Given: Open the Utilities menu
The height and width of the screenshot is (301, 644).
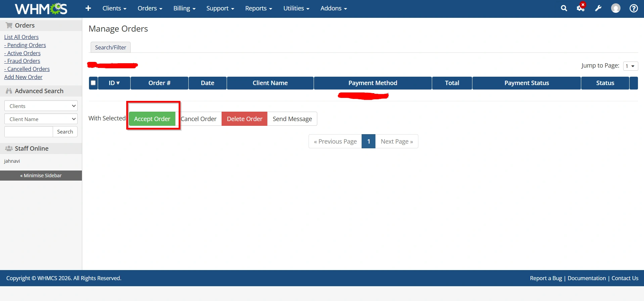Looking at the screenshot, I should (x=296, y=8).
